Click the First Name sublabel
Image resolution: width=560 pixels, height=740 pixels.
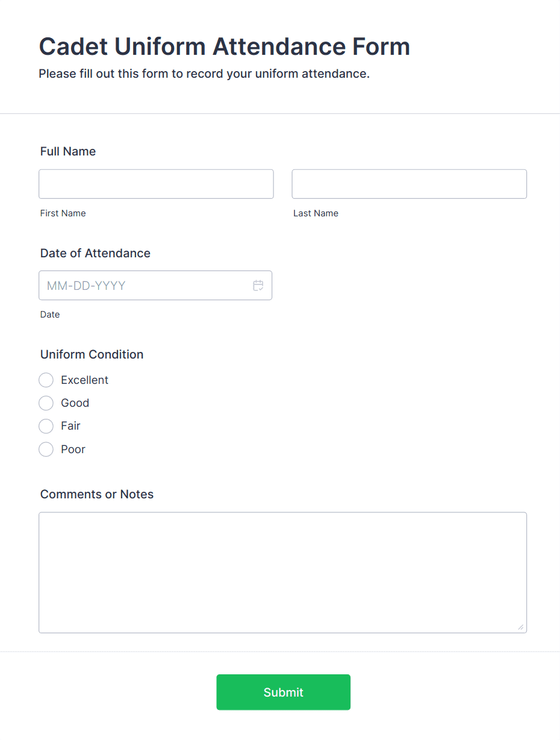pos(63,213)
